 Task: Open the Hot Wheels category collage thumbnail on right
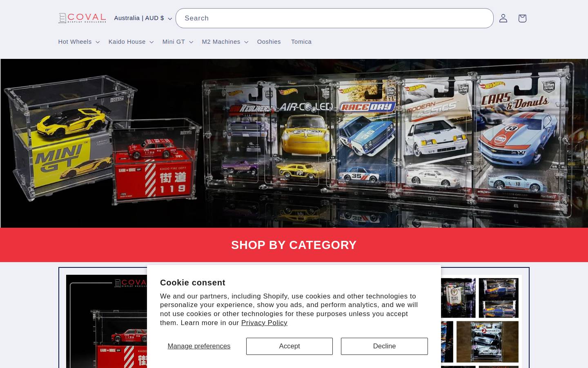click(x=481, y=321)
